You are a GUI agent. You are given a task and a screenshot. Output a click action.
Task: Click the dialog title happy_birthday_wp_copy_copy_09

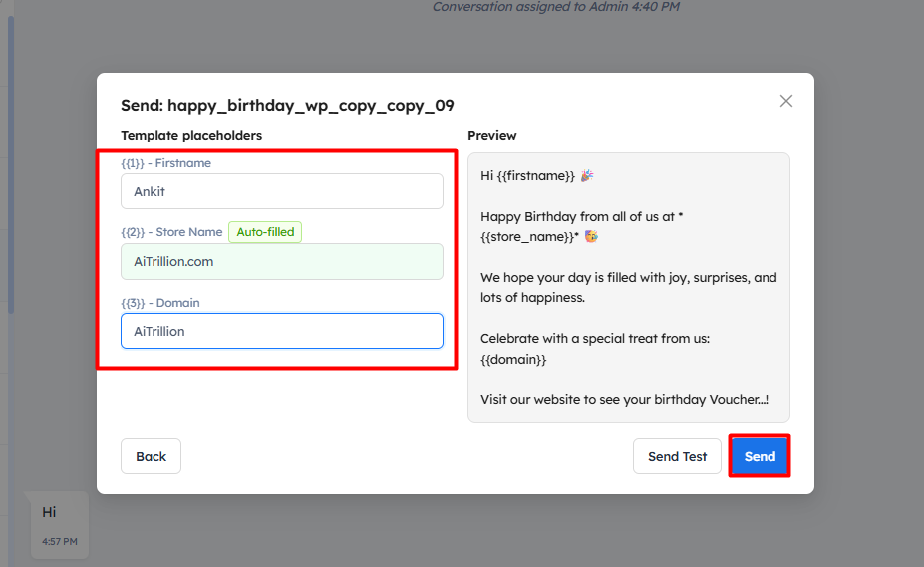click(x=287, y=105)
